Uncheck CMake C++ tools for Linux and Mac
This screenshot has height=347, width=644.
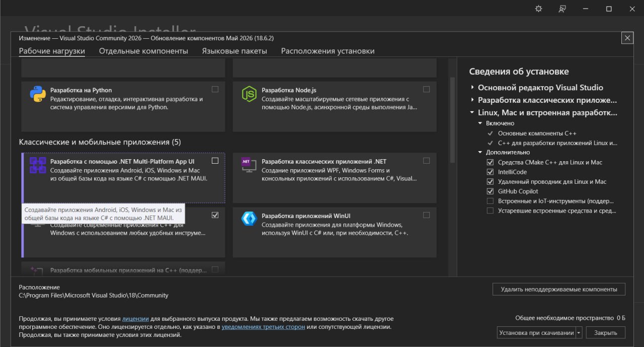[x=490, y=163]
